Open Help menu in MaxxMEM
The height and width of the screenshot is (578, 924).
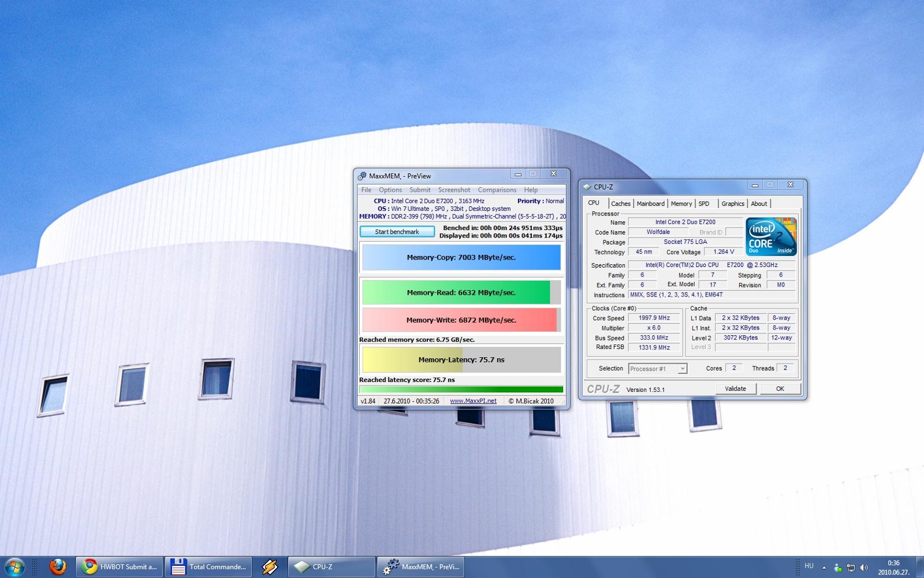tap(531, 190)
